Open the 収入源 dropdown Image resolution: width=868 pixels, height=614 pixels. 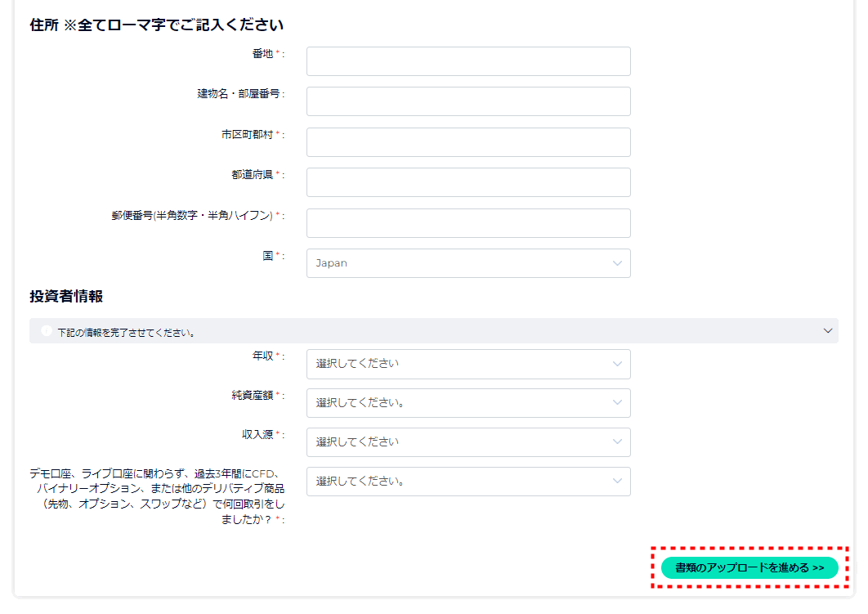[468, 441]
